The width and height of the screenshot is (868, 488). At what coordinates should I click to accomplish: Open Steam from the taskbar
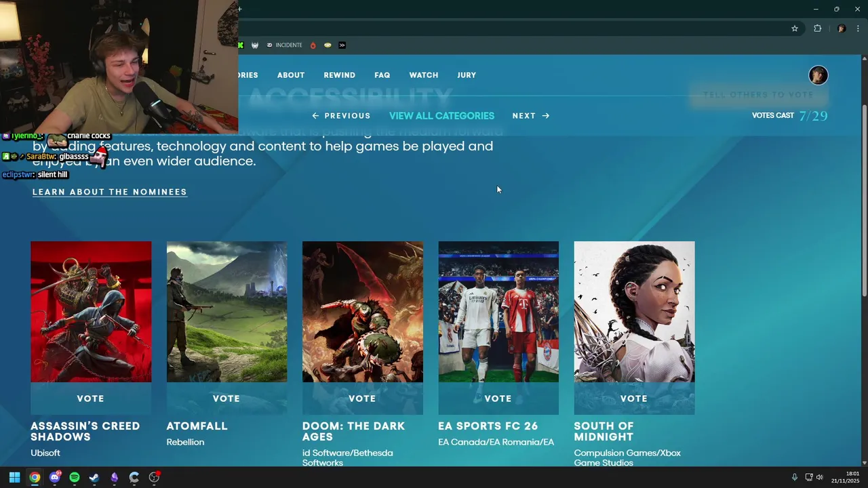pos(94,477)
